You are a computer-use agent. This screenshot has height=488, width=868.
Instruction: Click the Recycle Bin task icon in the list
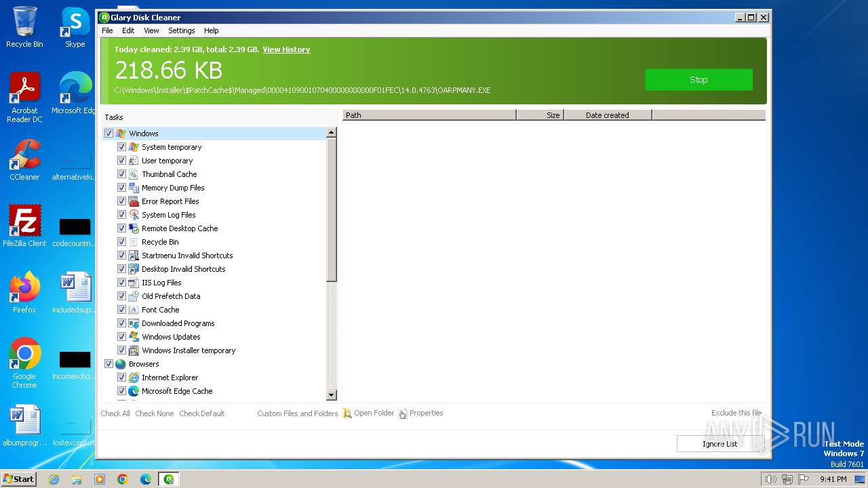[134, 242]
